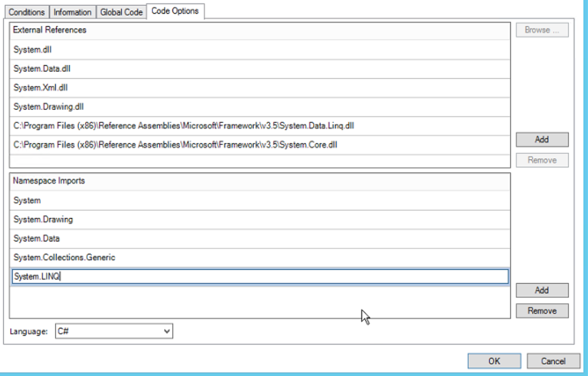Open the Language dropdown showing C#
Image resolution: width=588 pixels, height=376 pixels.
pos(114,331)
